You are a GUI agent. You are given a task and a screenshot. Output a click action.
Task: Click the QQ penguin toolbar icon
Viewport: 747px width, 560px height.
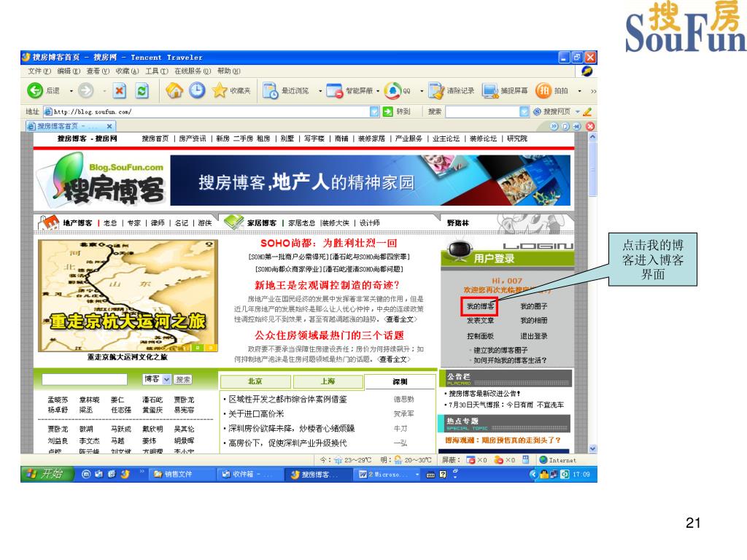click(x=392, y=90)
